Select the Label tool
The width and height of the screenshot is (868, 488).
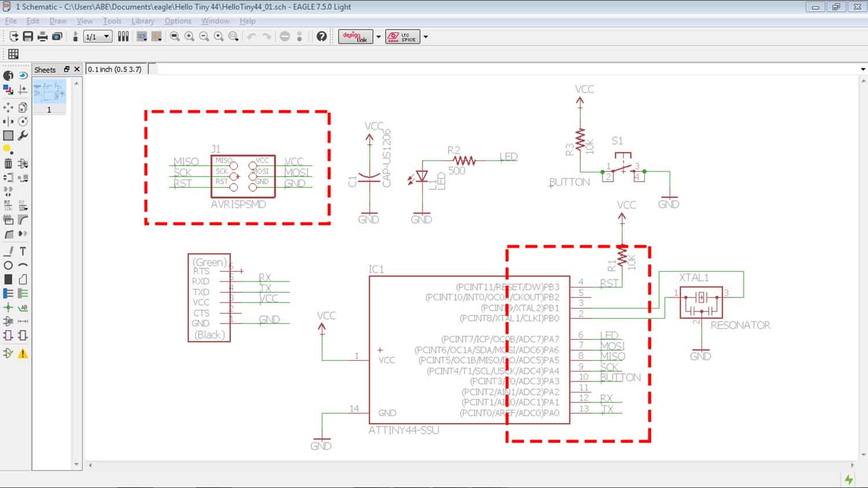(23, 307)
